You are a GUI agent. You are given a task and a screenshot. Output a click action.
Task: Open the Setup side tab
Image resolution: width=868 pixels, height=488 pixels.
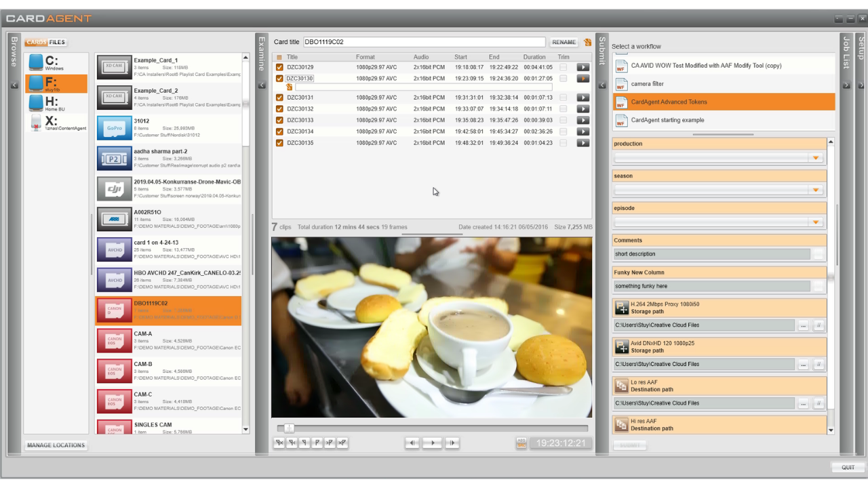(861, 49)
